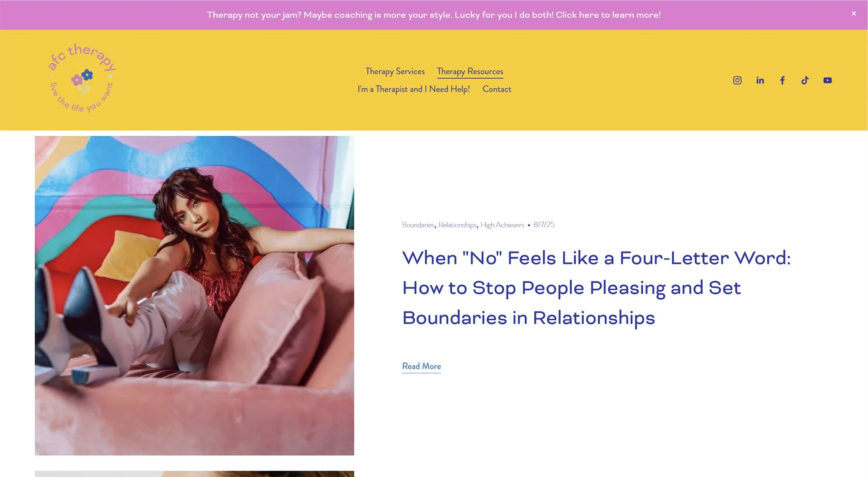This screenshot has width=868, height=477.
Task: Open the When "No" Feels Like article title
Action: (x=596, y=288)
